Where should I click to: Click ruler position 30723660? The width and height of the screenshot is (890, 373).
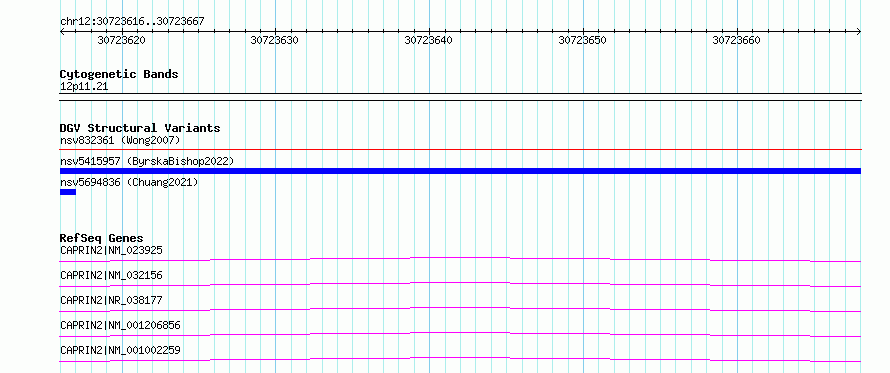(736, 40)
